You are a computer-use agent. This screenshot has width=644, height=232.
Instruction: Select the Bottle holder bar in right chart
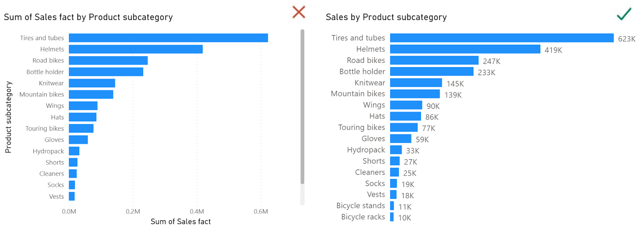[431, 72]
